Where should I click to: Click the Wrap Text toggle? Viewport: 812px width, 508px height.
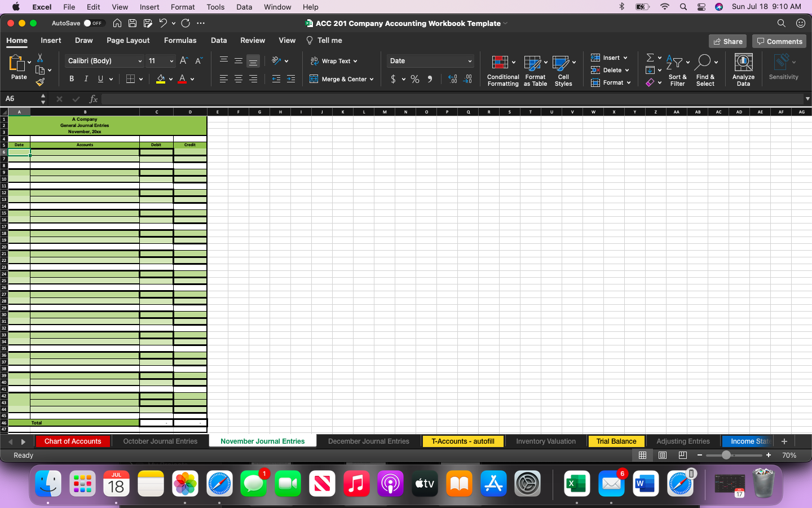[331, 61]
